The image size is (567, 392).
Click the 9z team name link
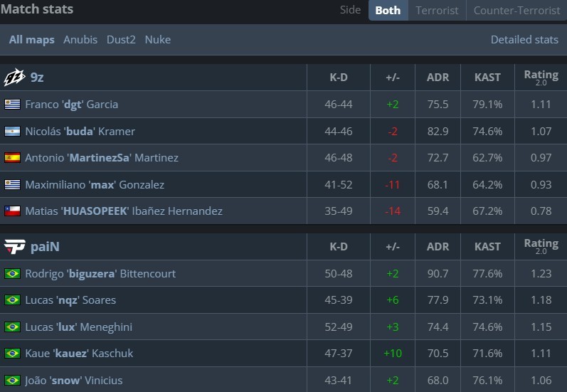pyautogui.click(x=37, y=78)
